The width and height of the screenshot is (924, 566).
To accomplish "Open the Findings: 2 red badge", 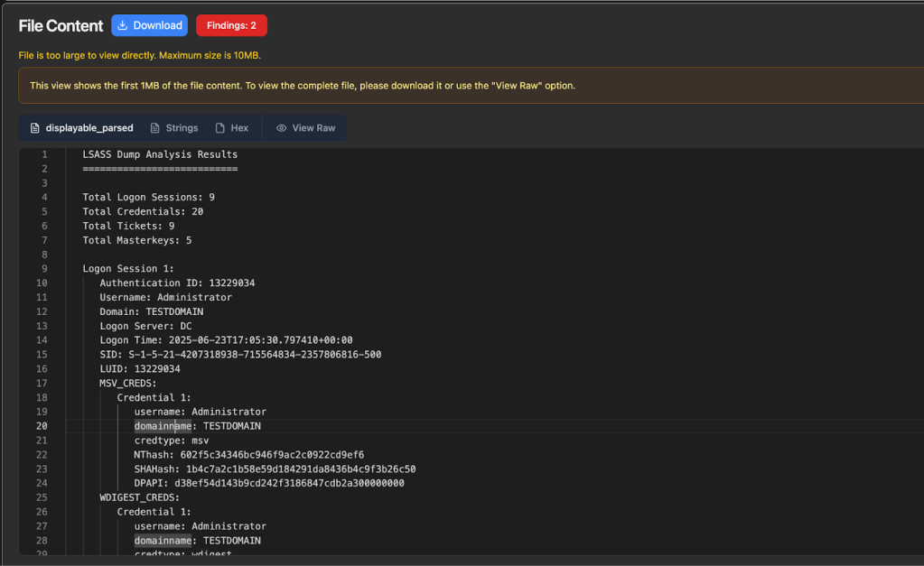I will 231,25.
